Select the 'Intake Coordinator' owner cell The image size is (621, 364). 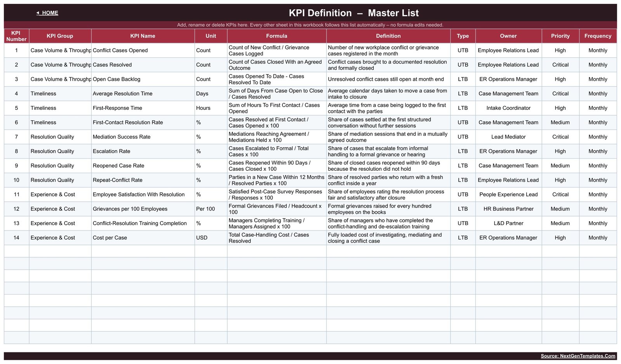(508, 108)
